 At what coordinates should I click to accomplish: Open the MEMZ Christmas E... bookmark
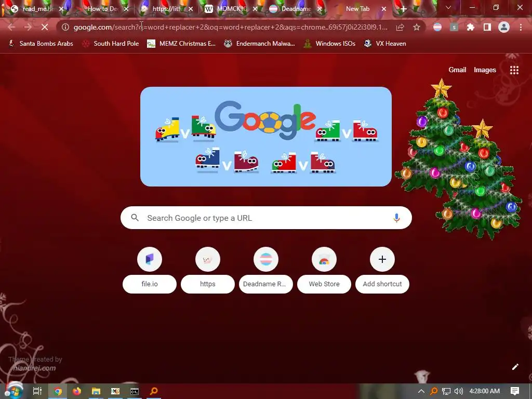(x=181, y=44)
